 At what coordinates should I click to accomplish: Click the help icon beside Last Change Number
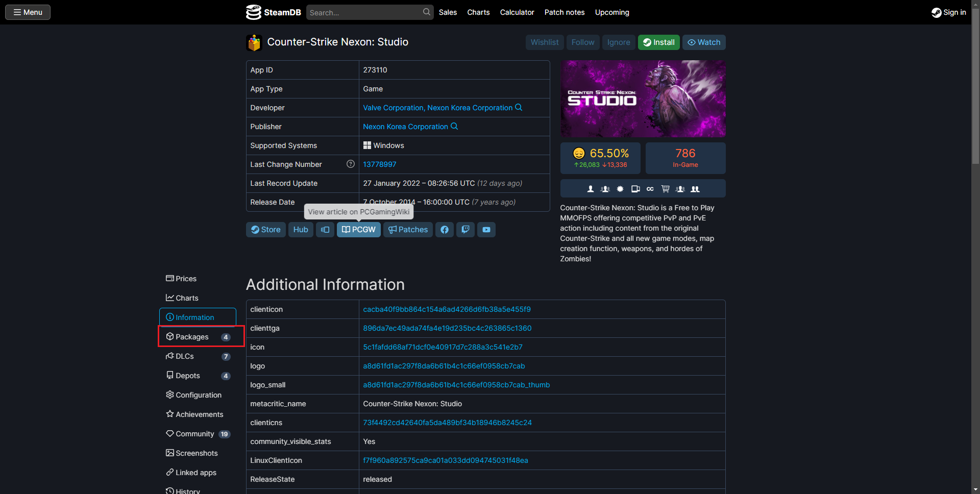point(350,164)
